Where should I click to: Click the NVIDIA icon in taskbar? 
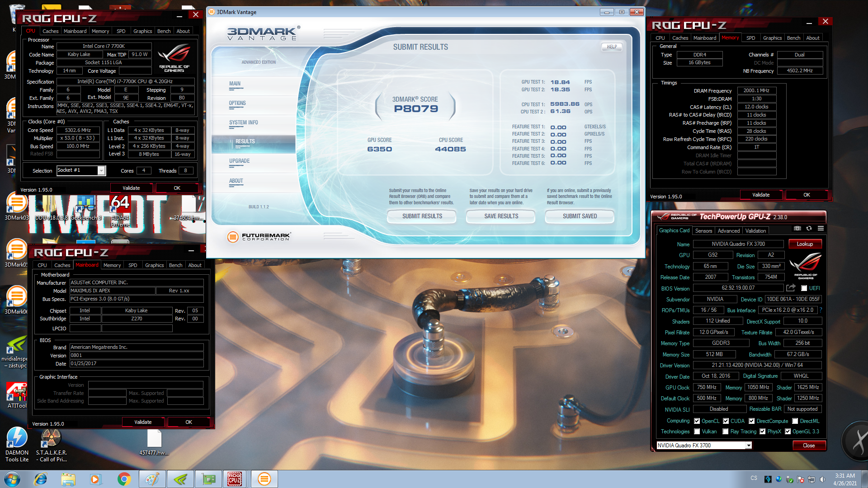click(180, 479)
